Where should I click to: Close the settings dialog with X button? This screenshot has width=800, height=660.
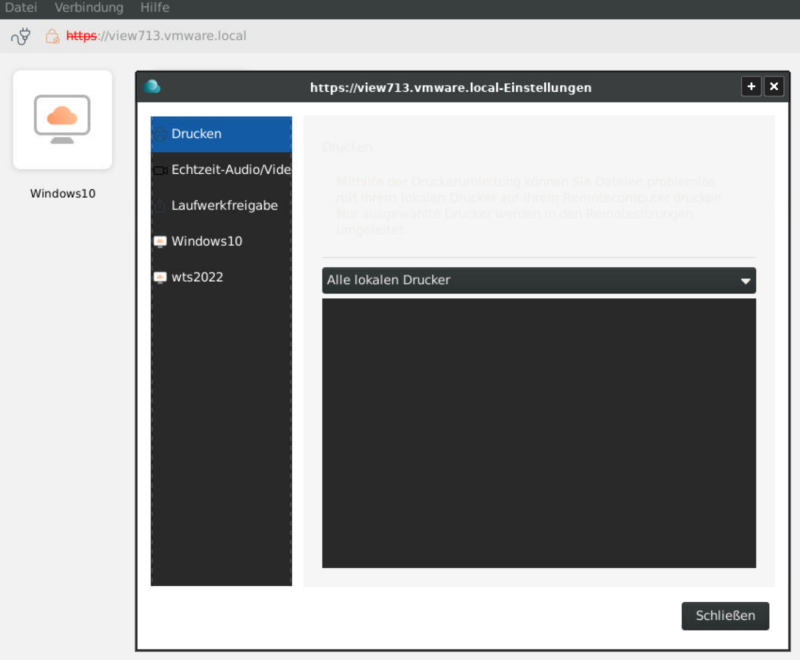[773, 87]
